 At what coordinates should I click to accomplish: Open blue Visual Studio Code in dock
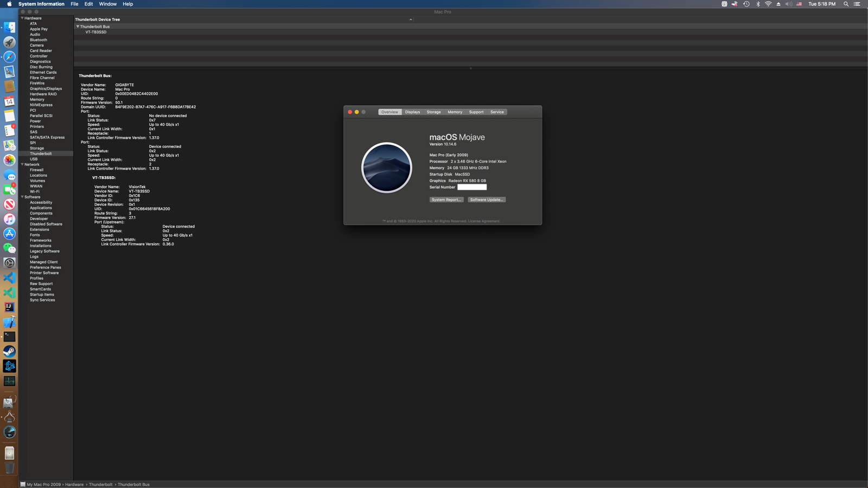[x=9, y=278]
